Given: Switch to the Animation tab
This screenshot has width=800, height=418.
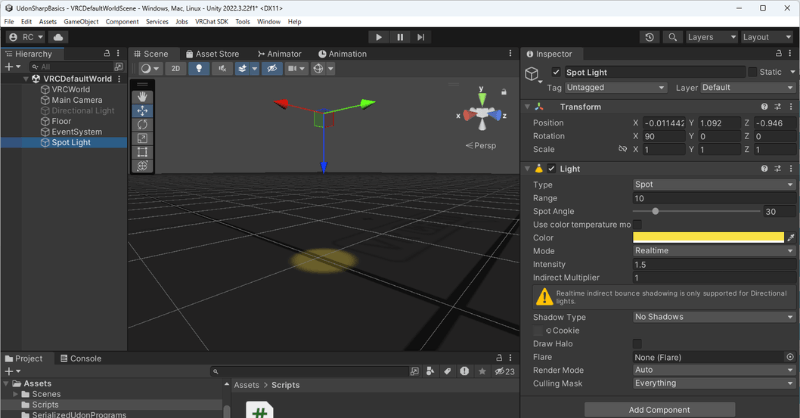Looking at the screenshot, I should click(342, 54).
